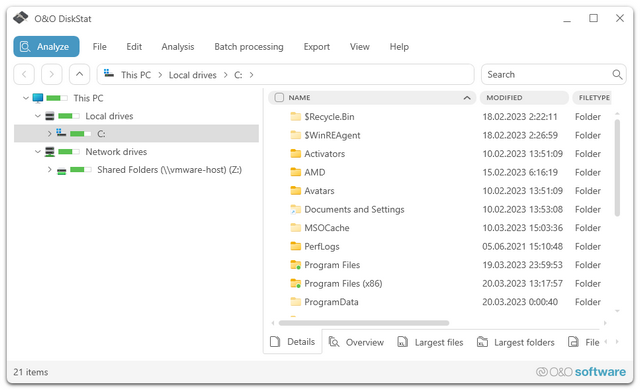Expand Shared Folders (Z:) tree node

[49, 169]
